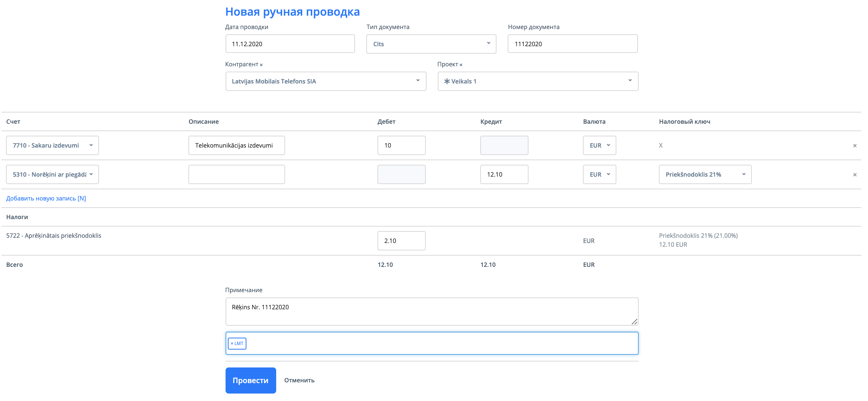Screen dimensions: 868x401
Task: Open the Priekšnodoklis 21% tax key dropdown
Action: 705,174
